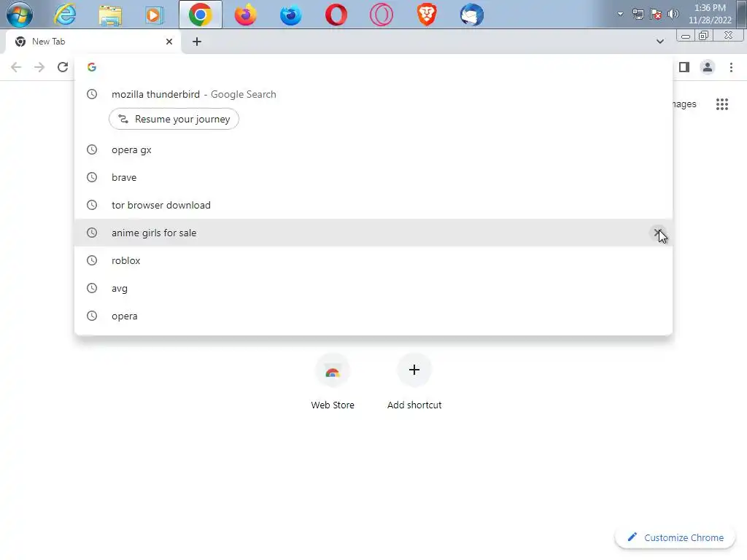This screenshot has width=747, height=560.
Task: Open the Images link
Action: pyautogui.click(x=684, y=104)
